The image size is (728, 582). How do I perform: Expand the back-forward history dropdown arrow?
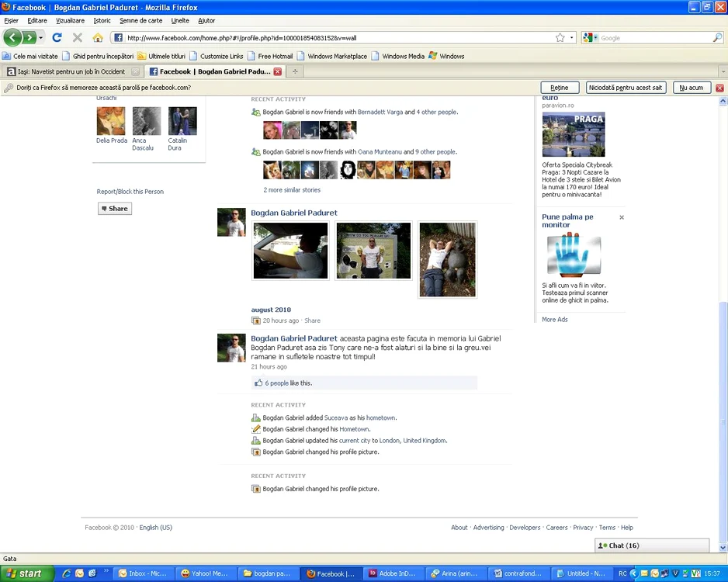[41, 37]
